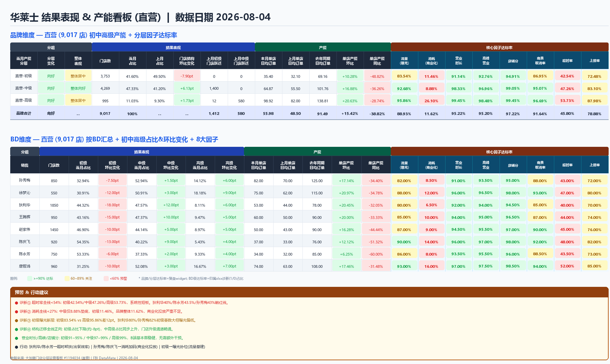Click the '整体向好' badge in 直营-中级 row
Viewport: 610px width, 364px height.
[78, 88]
